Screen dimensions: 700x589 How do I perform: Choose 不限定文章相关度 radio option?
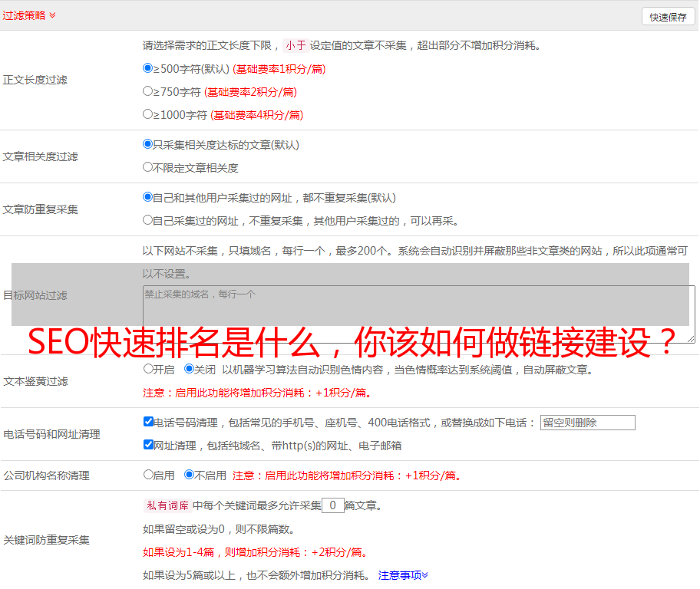click(x=148, y=166)
